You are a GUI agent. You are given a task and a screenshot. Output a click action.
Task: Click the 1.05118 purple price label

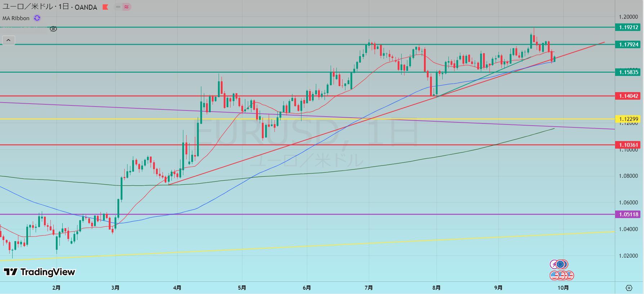point(629,214)
